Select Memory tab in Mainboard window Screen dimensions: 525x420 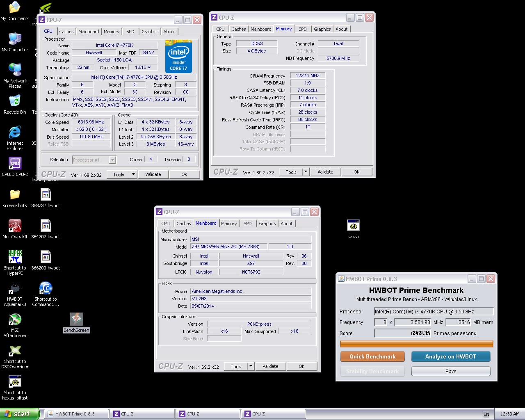[x=229, y=224]
